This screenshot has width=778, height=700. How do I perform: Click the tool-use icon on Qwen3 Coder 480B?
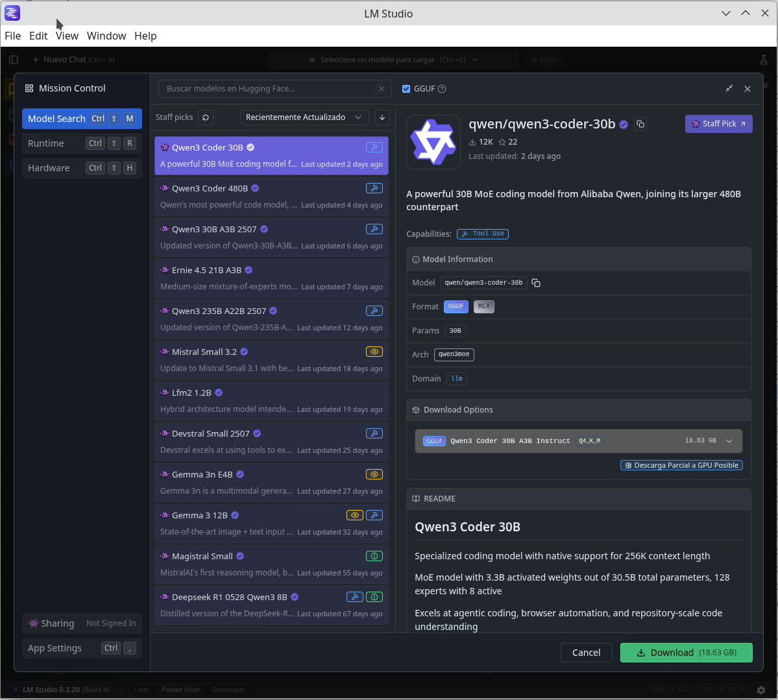pos(374,189)
